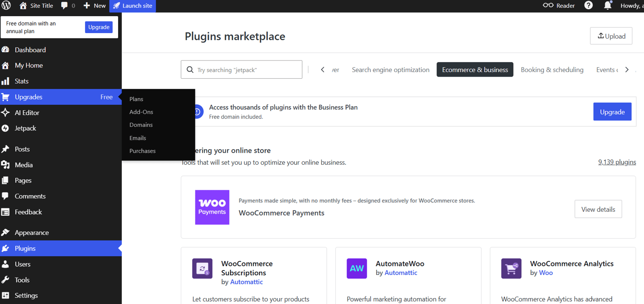Click the plugin search input field
This screenshot has height=304, width=644.
241,69
